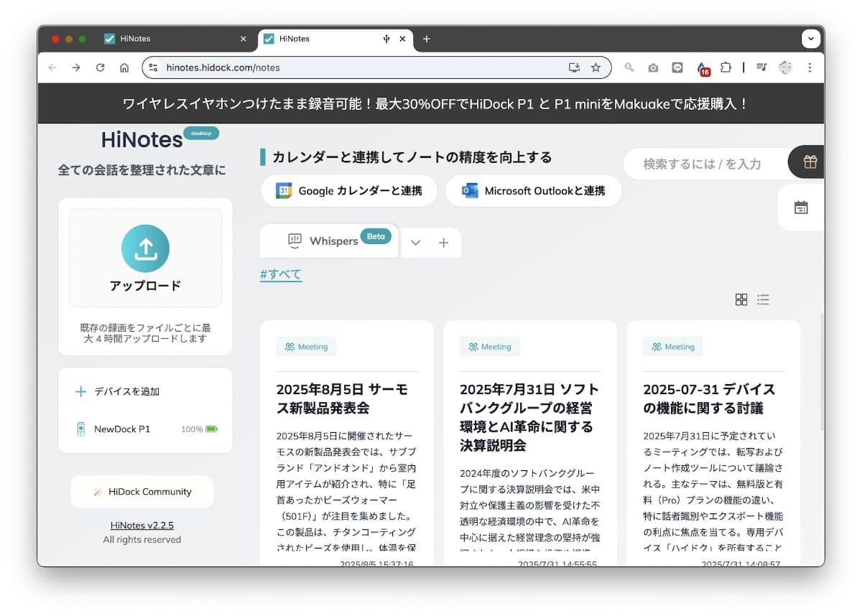Image resolution: width=862 pixels, height=616 pixels.
Task: Click the Meeting tag on the SoftBank note
Action: (490, 347)
